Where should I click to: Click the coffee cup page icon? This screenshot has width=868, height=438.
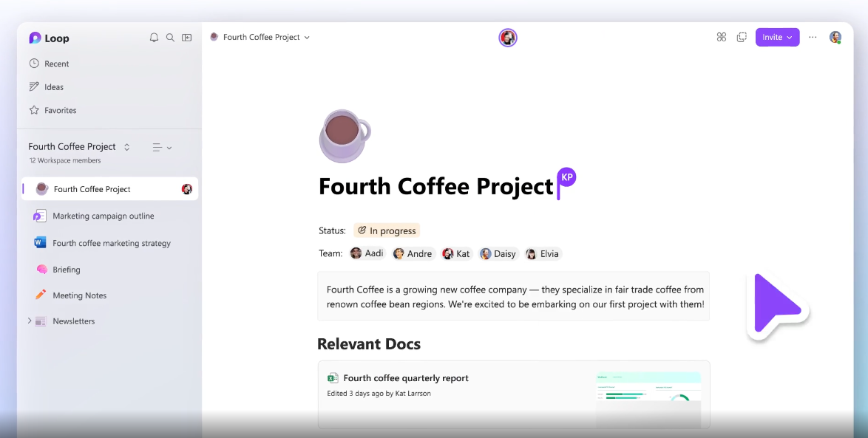tap(345, 135)
